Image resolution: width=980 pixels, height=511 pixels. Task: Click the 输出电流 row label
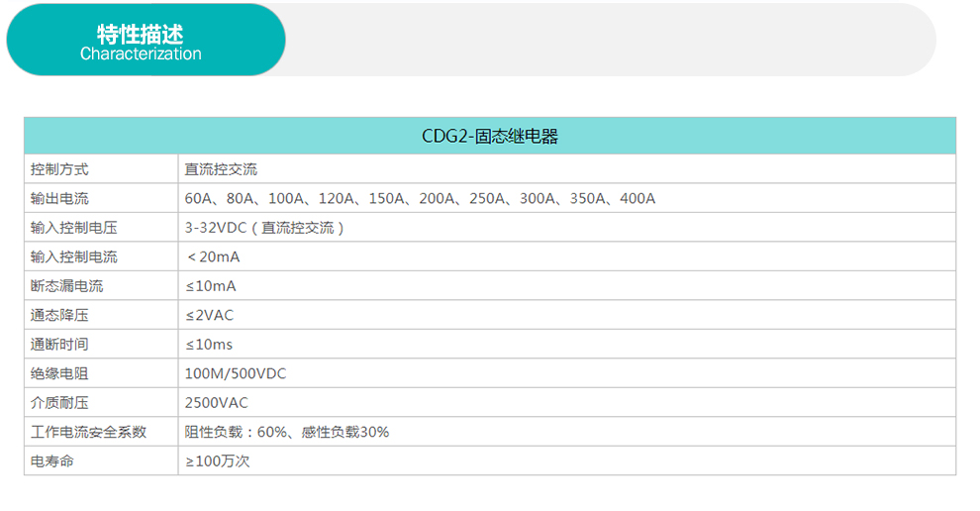point(59,199)
